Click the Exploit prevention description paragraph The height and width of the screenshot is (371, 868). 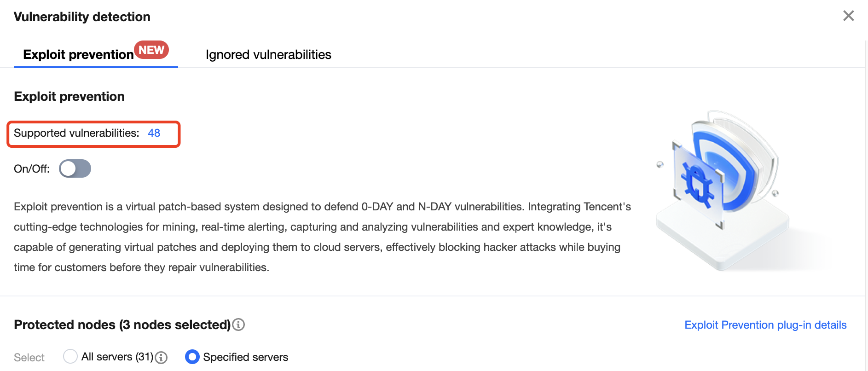pos(322,237)
